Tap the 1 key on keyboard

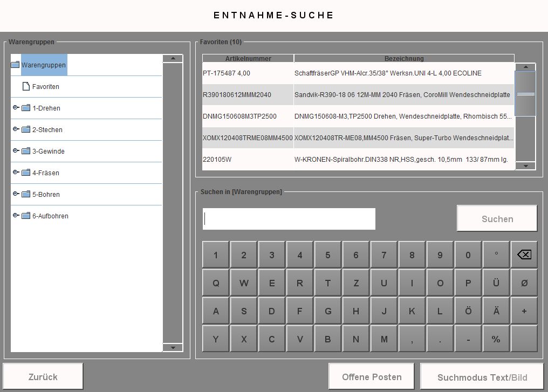point(216,255)
